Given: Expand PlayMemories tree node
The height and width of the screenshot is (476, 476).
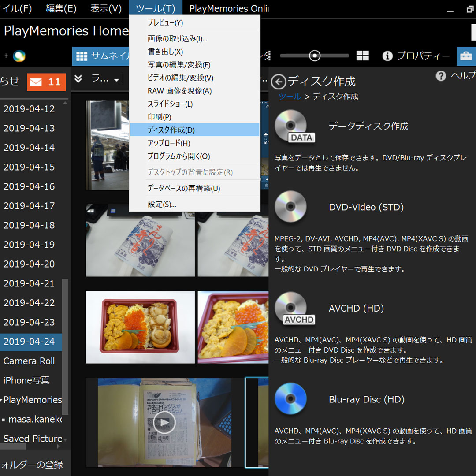Looking at the screenshot, I should coord(1,400).
